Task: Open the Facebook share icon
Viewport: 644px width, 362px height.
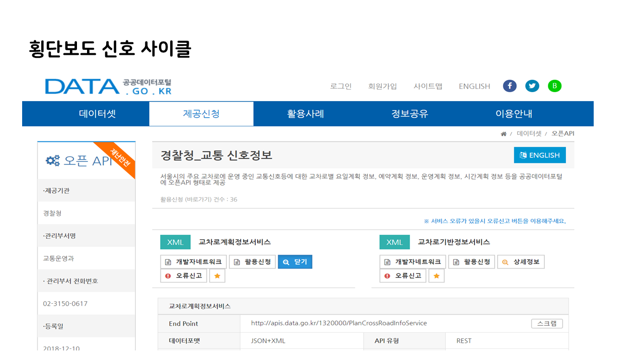Action: [510, 86]
